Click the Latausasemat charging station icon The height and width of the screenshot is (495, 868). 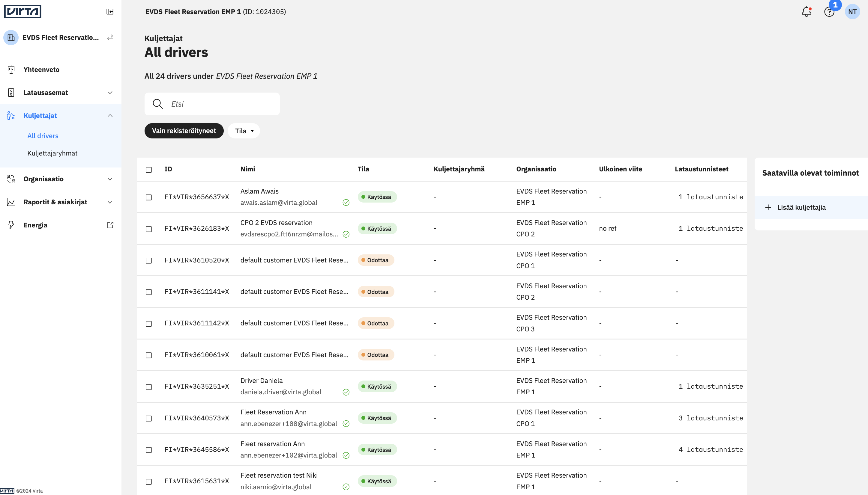[11, 93]
